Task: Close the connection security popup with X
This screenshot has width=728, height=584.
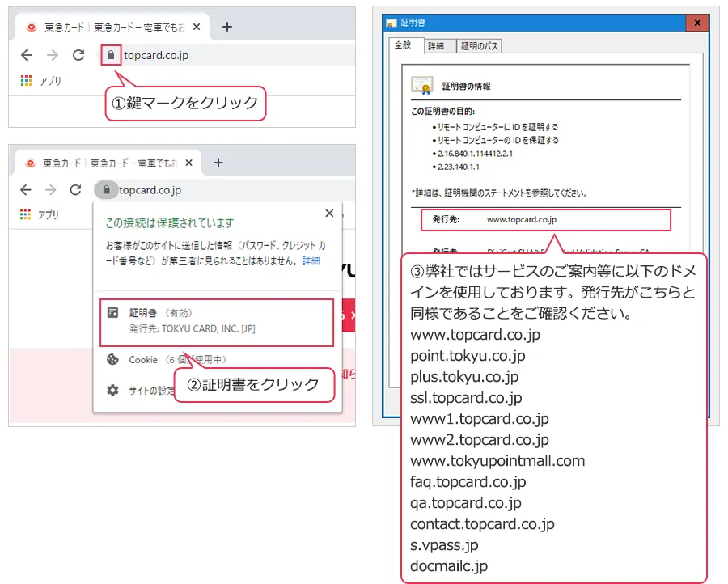Action: click(x=329, y=213)
